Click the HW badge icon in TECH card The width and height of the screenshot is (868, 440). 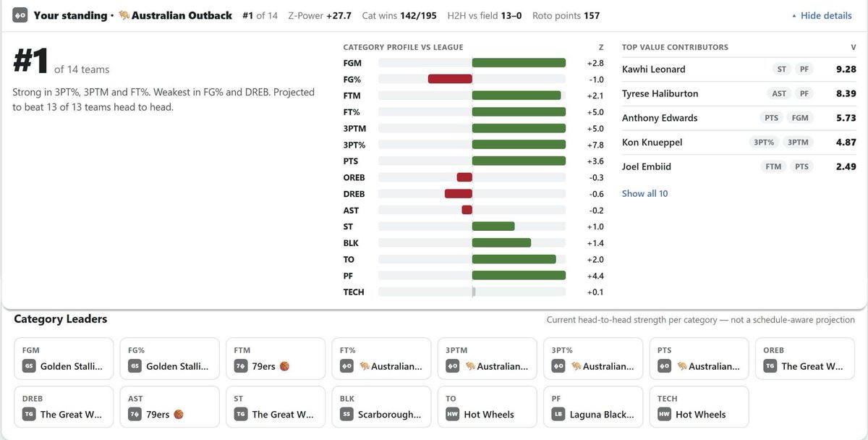pos(664,415)
